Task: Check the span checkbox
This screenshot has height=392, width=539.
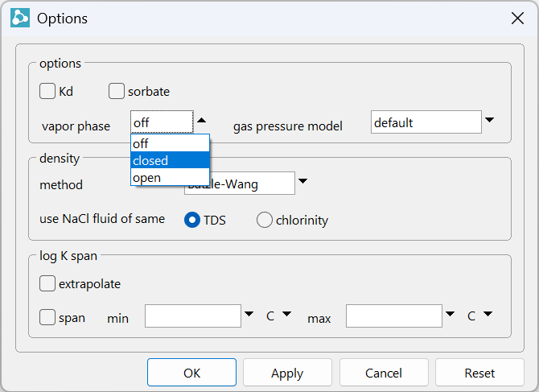Action: (47, 317)
